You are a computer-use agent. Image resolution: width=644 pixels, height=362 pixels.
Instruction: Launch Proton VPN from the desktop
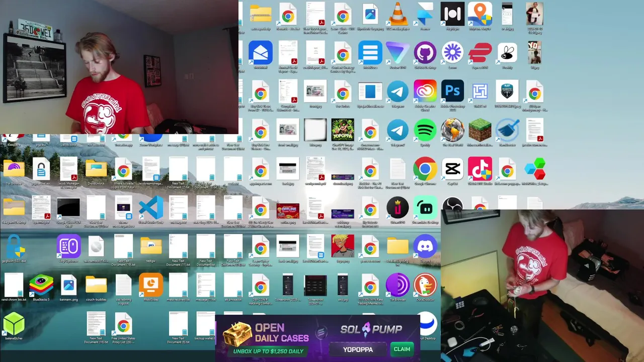[x=397, y=53]
